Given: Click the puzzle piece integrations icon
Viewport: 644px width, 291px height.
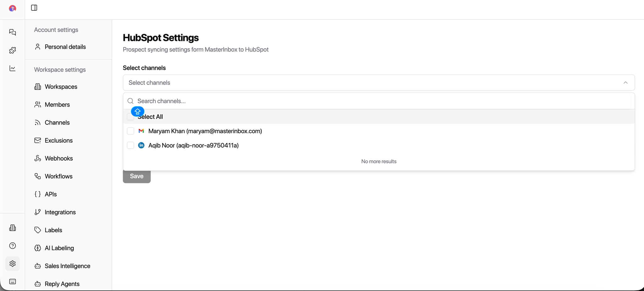Looking at the screenshot, I should point(13,50).
